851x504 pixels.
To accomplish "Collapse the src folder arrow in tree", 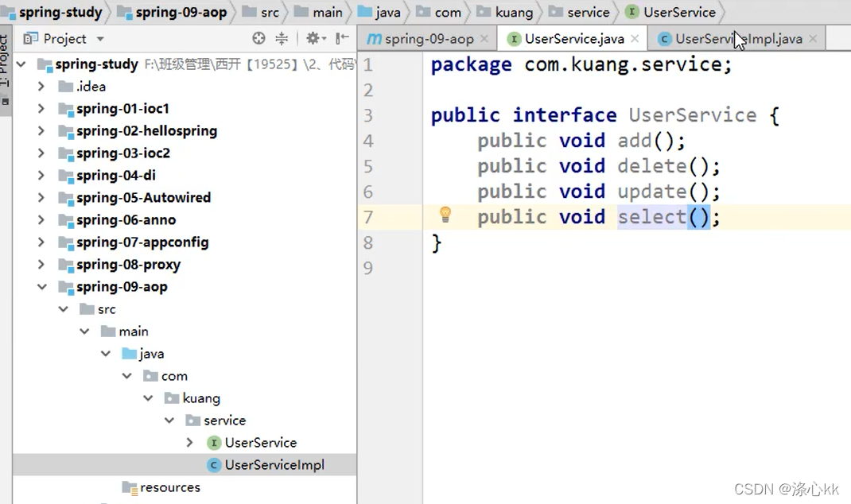I will pyautogui.click(x=63, y=308).
